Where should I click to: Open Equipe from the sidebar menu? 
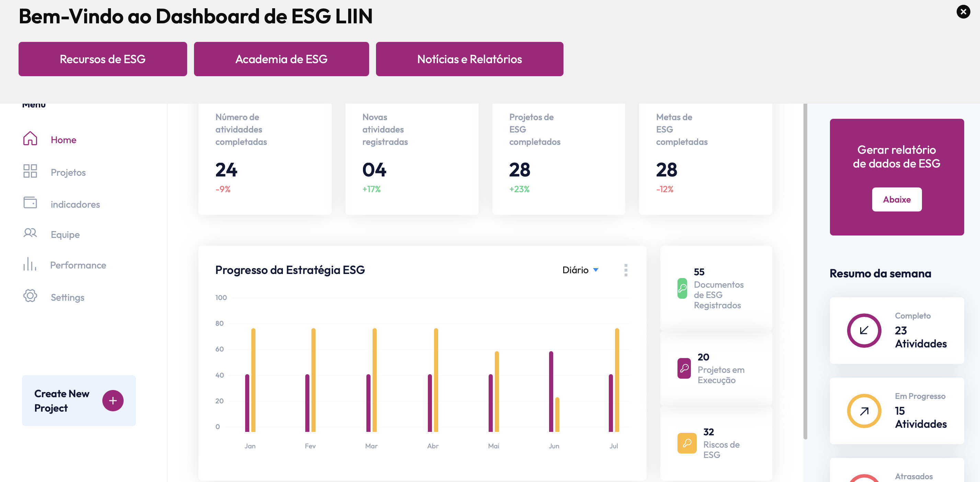coord(66,235)
